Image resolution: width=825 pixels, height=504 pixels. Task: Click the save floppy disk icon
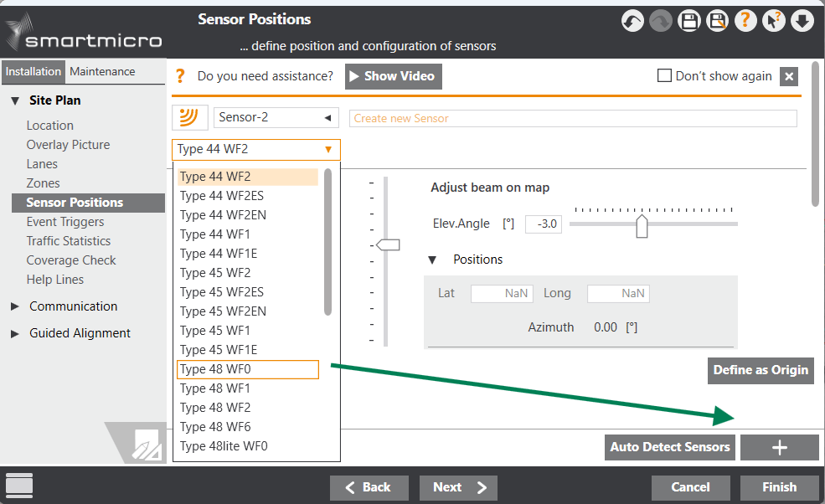689,22
